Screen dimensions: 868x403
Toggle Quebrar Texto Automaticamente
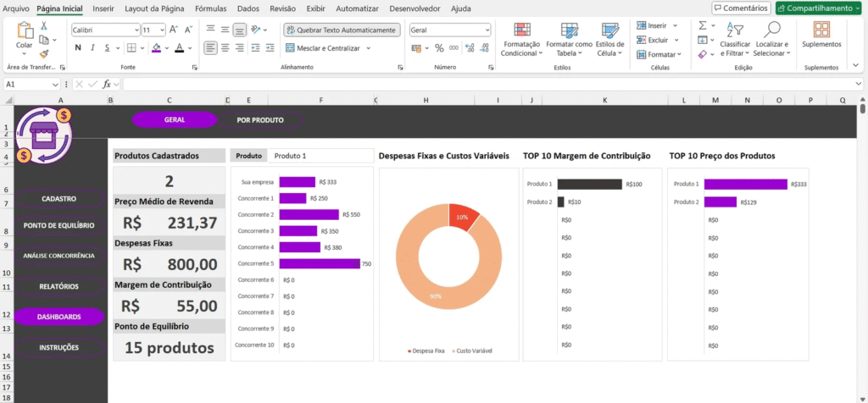(341, 30)
